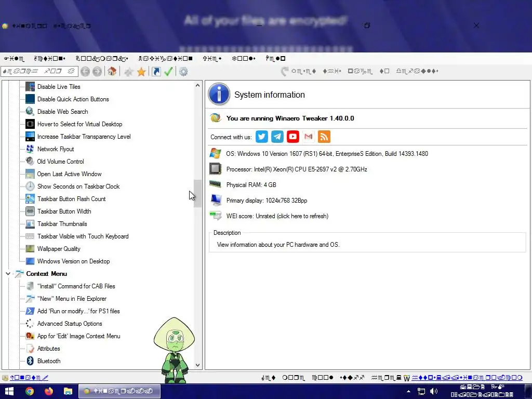Viewport: 532px width, 399px height.
Task: Open the third menu bar item
Action: pyautogui.click(x=102, y=59)
